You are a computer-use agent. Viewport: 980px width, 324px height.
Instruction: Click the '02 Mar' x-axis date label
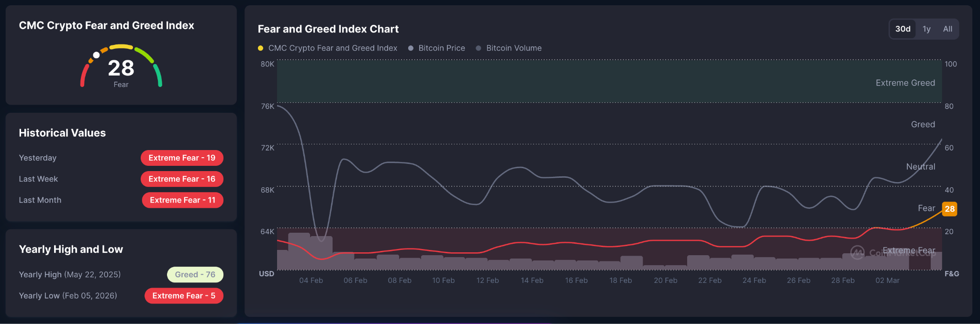[x=888, y=281]
